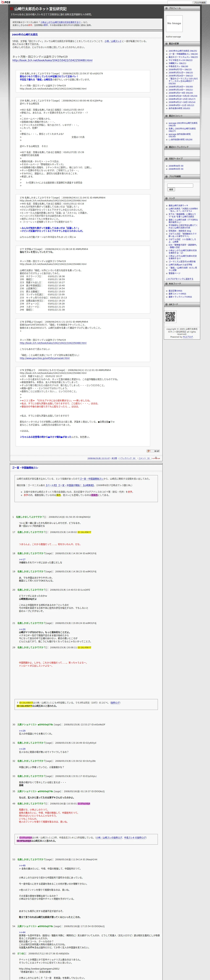
Task: Open the 最近記事のRSS feed link
Action: (x=176, y=291)
